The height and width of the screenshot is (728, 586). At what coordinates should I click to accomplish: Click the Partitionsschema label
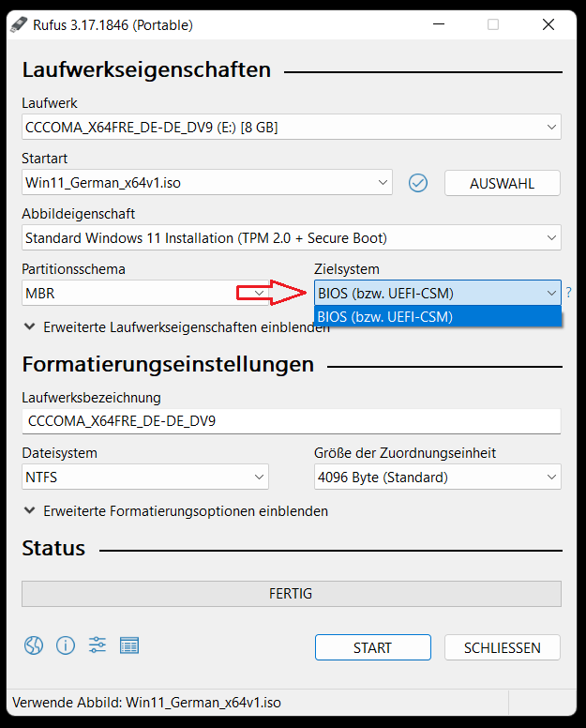[73, 269]
